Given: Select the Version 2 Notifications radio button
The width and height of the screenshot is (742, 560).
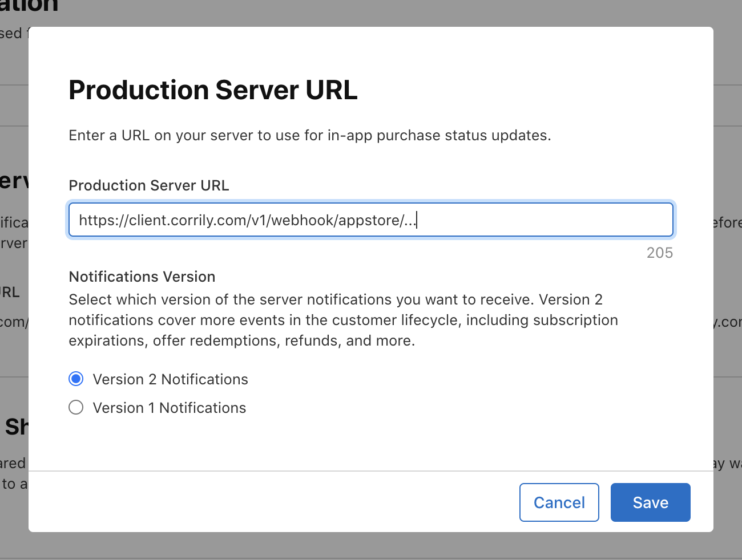Looking at the screenshot, I should click(x=76, y=379).
